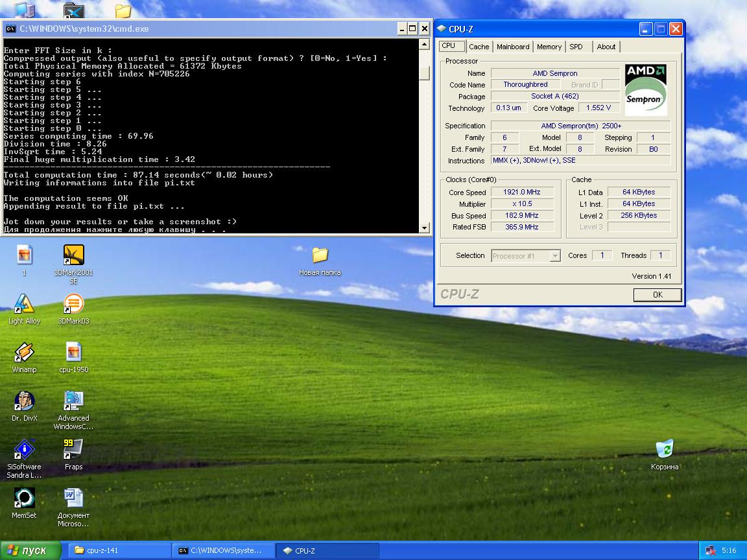Click the Bus Speed value 182.9 MHz

coord(522,215)
